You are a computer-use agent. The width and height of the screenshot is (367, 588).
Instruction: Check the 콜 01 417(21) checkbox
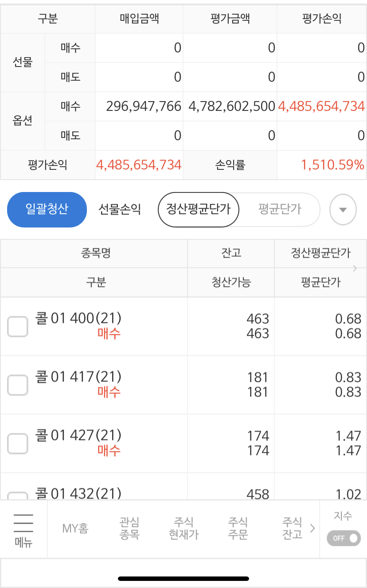click(18, 385)
